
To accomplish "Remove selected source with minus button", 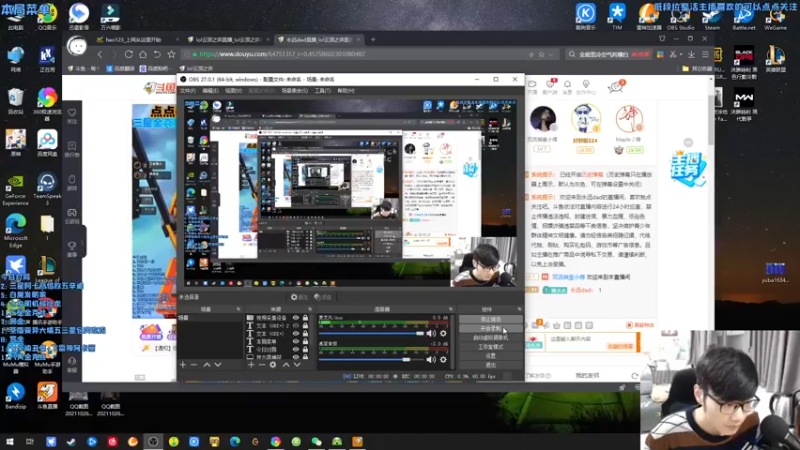I will point(262,365).
